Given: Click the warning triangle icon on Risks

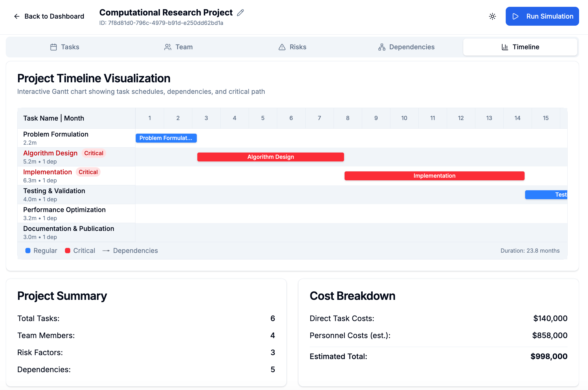Looking at the screenshot, I should pos(282,47).
